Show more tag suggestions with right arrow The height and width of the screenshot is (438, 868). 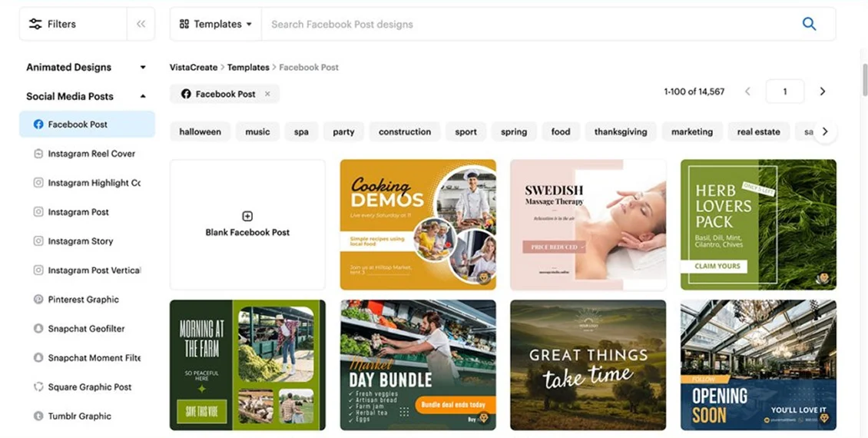point(825,132)
